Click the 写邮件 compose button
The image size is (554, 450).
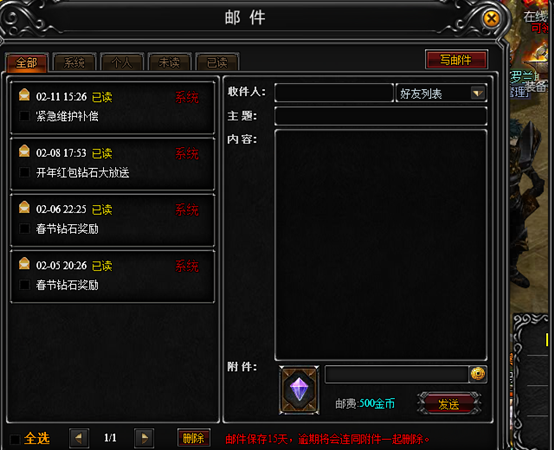click(456, 60)
